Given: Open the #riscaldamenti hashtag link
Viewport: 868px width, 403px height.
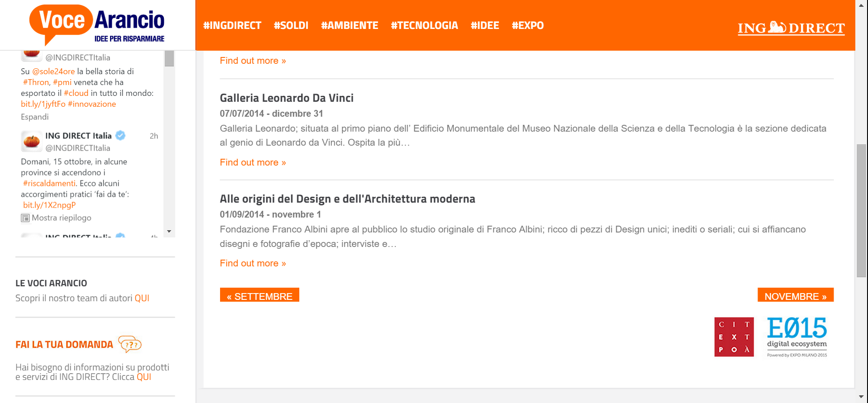Looking at the screenshot, I should point(49,183).
